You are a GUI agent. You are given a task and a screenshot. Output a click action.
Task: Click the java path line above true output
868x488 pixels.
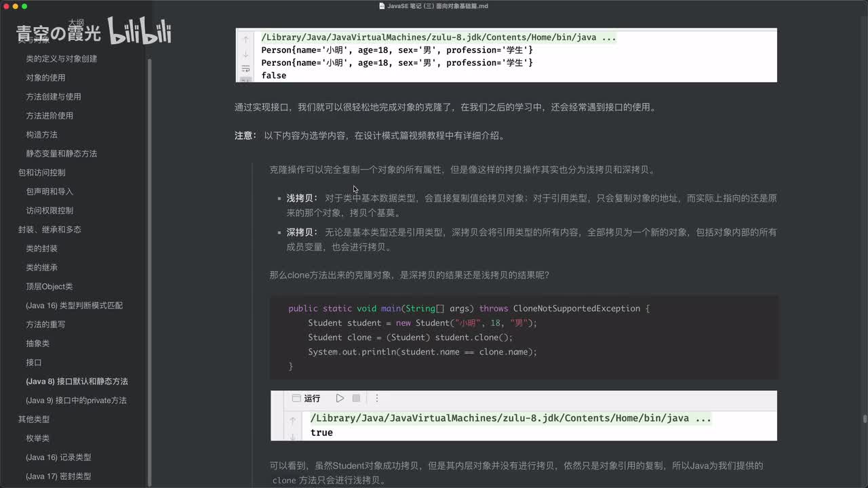[511, 418]
